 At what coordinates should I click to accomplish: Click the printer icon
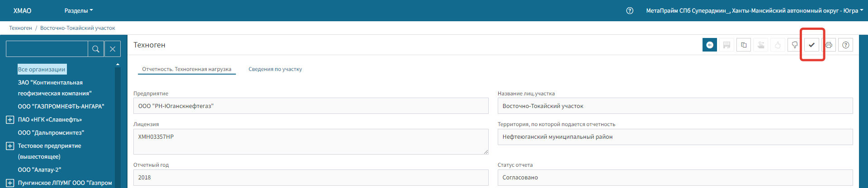[829, 45]
